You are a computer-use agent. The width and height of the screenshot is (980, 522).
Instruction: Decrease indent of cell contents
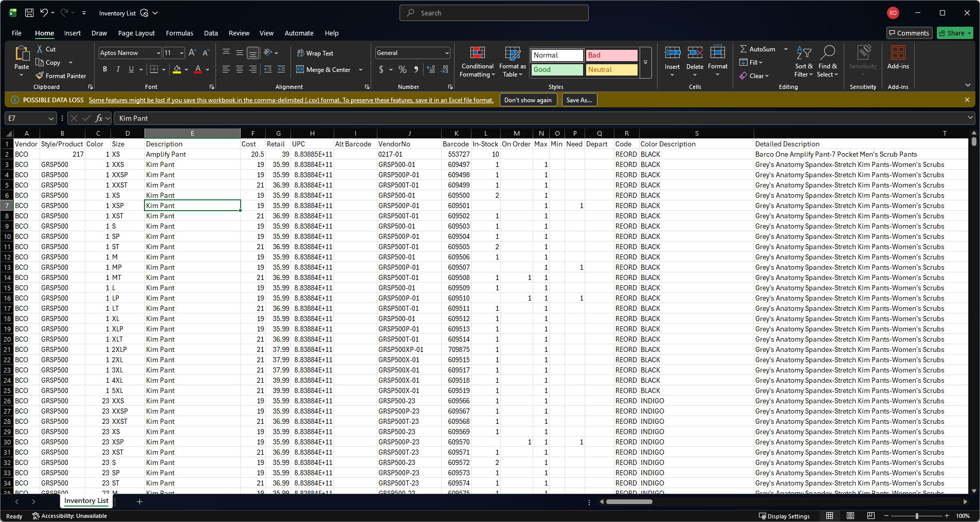[268, 69]
